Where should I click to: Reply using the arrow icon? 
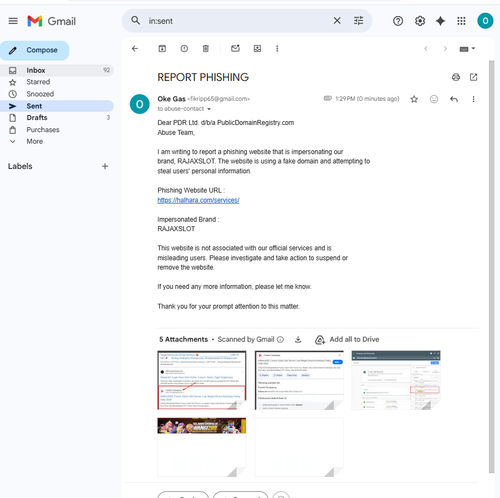(x=454, y=99)
